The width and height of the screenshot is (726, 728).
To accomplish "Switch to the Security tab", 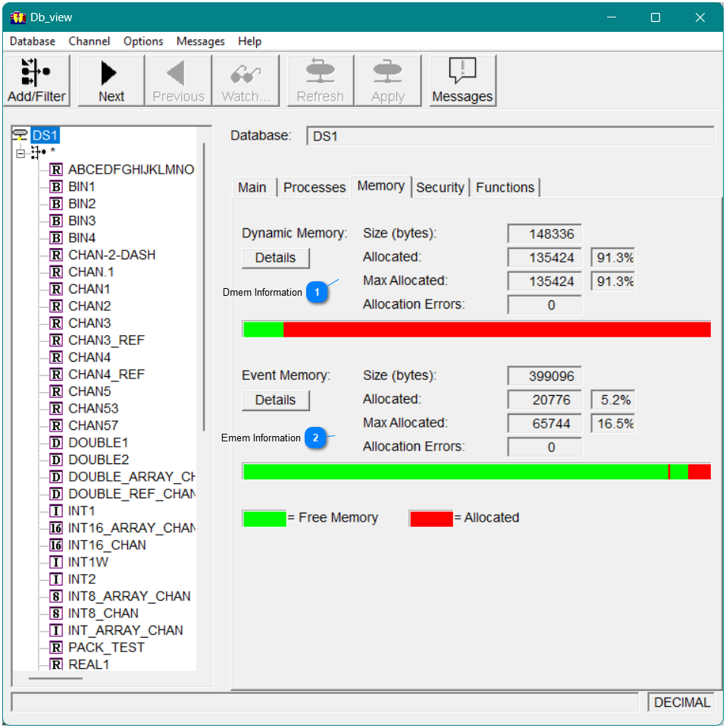I will (440, 187).
